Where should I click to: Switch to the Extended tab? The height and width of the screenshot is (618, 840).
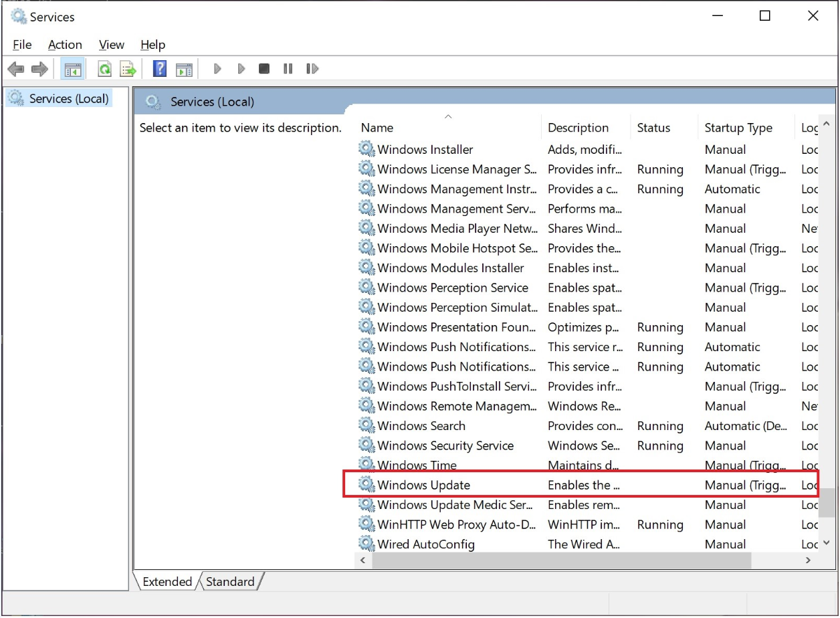[x=167, y=581]
